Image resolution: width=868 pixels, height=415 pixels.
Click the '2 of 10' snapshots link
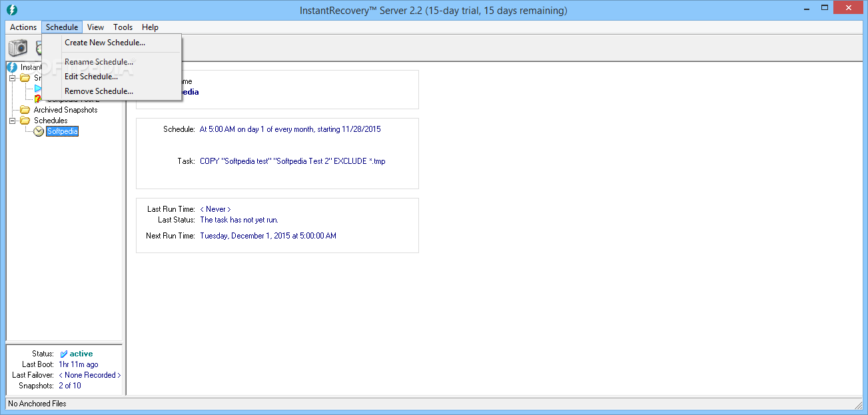click(x=70, y=386)
